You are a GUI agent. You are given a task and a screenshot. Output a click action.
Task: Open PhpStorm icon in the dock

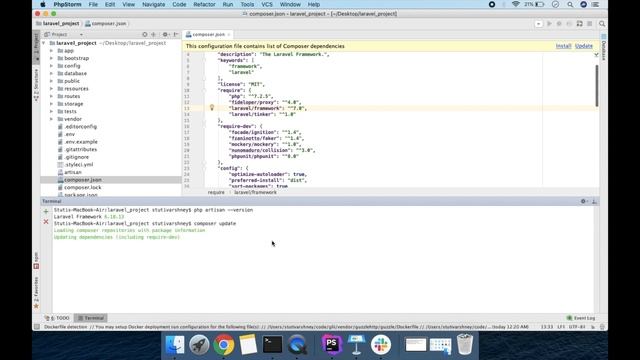pyautogui.click(x=331, y=344)
